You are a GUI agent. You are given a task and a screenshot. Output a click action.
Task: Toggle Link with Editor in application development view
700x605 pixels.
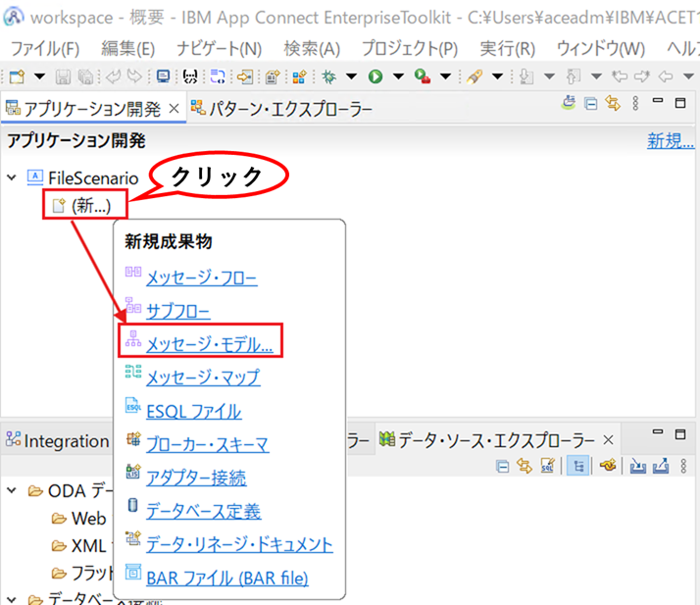613,104
